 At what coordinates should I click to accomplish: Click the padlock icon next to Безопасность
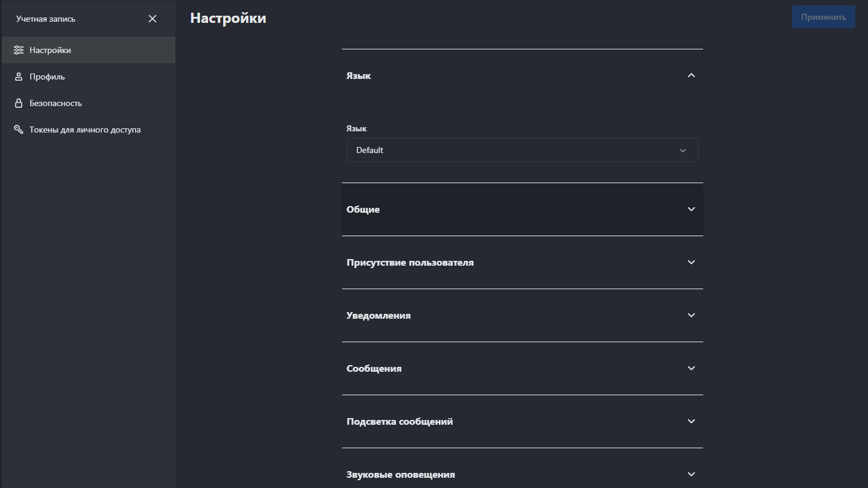[x=19, y=103]
